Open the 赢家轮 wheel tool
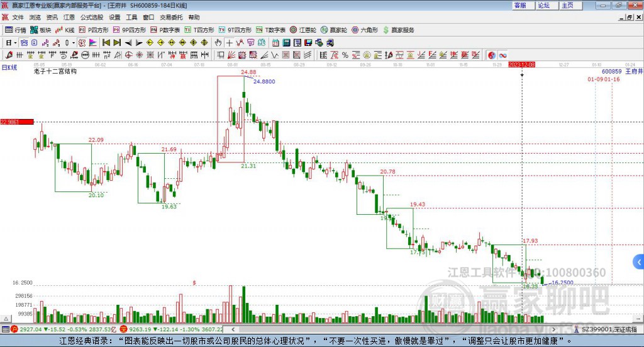The width and height of the screenshot is (644, 347). pos(334,30)
